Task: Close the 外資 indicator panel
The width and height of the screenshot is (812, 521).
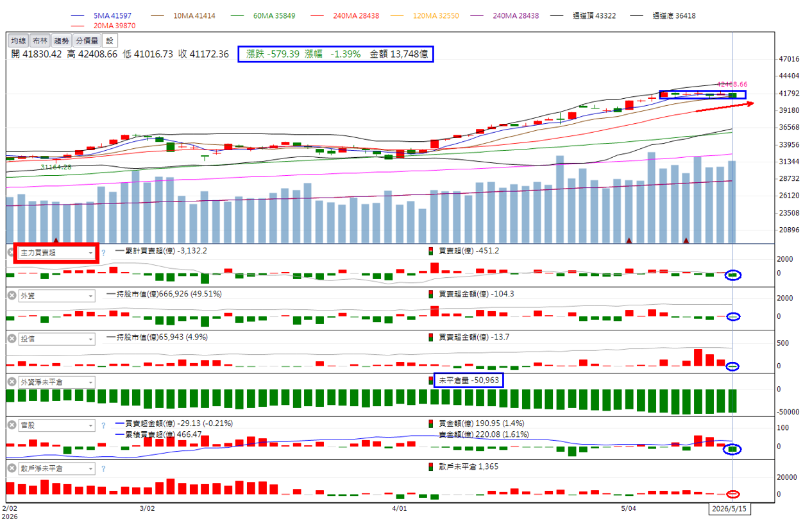Action: click(x=11, y=296)
